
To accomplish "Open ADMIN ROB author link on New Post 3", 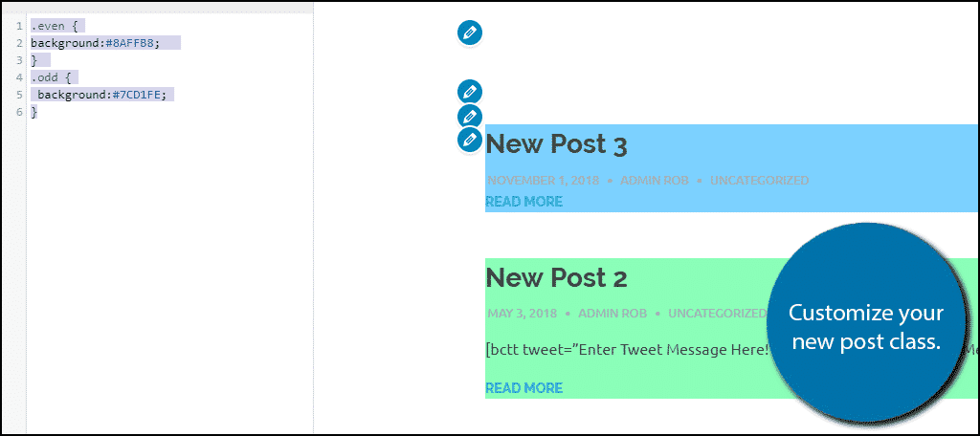I will pyautogui.click(x=655, y=181).
